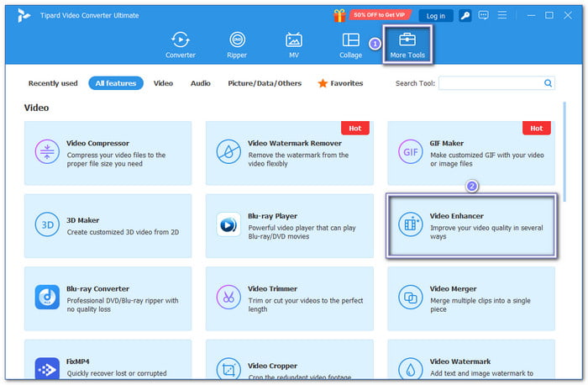Open the hamburger menu in title bar
588x385 pixels.
502,15
